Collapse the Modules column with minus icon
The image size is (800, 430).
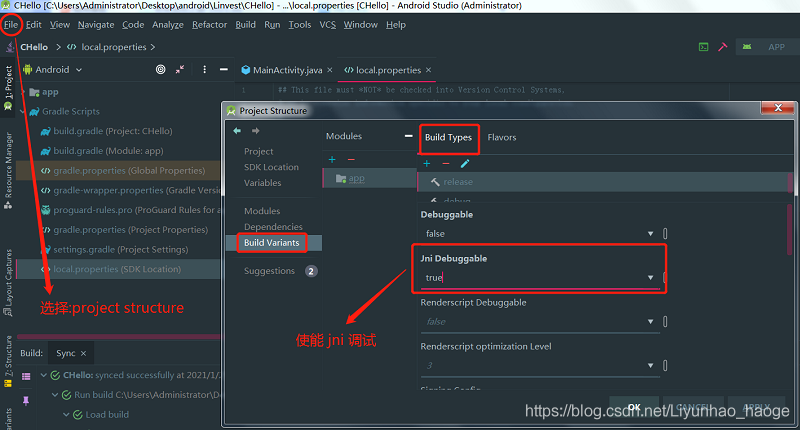pyautogui.click(x=408, y=136)
